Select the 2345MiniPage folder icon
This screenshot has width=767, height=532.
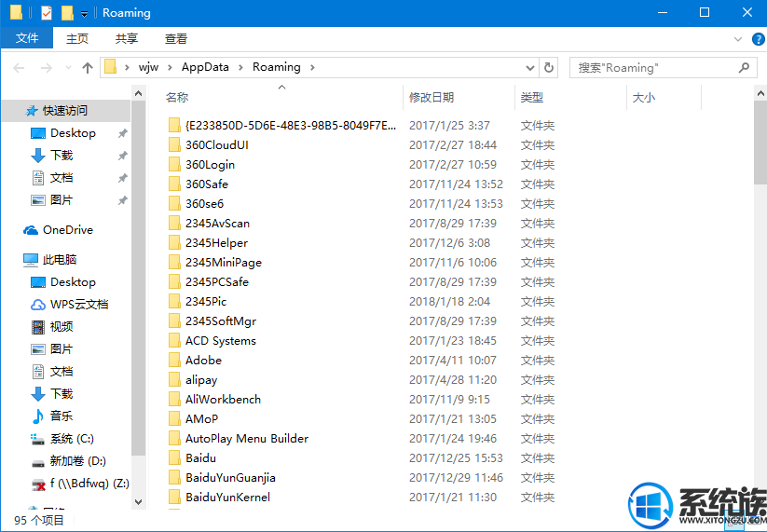point(174,263)
